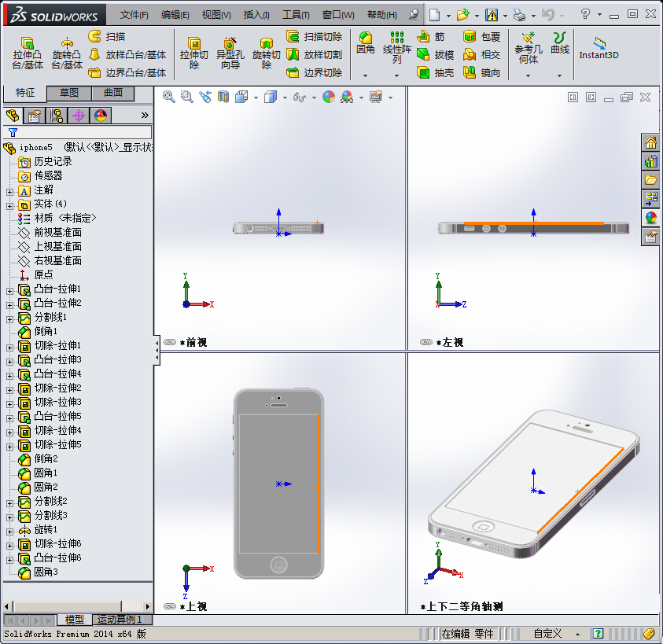Click the Lofted Cut (放样切割) tool
Viewport: 663px width, 644px height.
click(314, 54)
